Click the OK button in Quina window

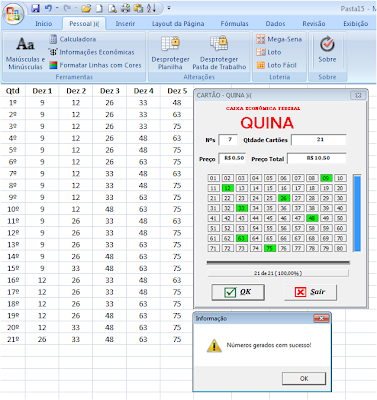pos(238,292)
